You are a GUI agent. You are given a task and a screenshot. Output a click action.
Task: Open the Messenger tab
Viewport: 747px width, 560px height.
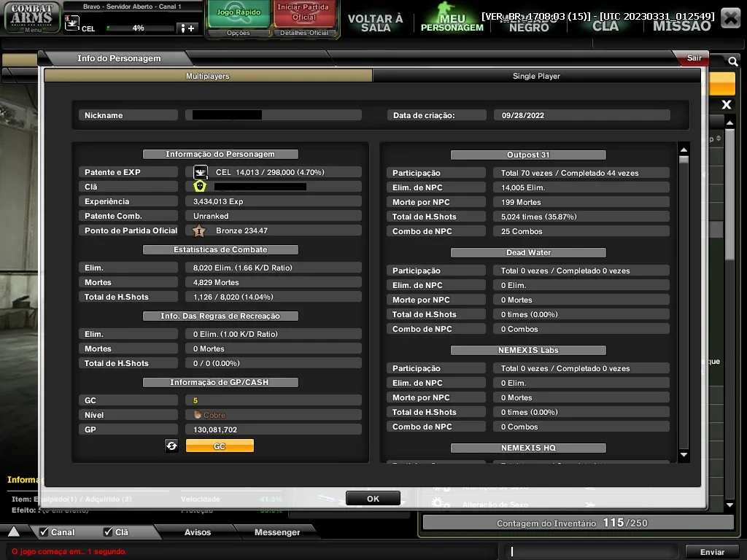point(276,532)
